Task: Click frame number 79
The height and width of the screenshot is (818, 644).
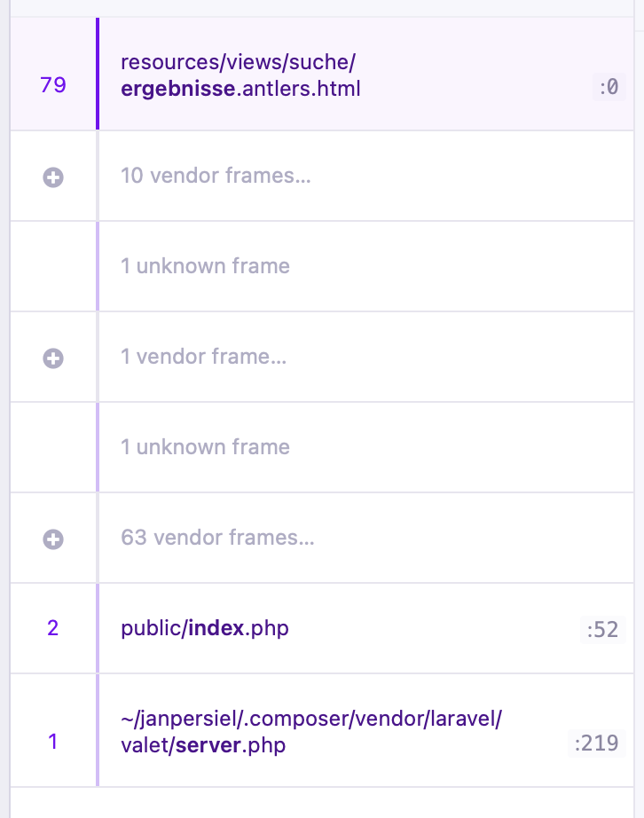Action: pyautogui.click(x=53, y=85)
